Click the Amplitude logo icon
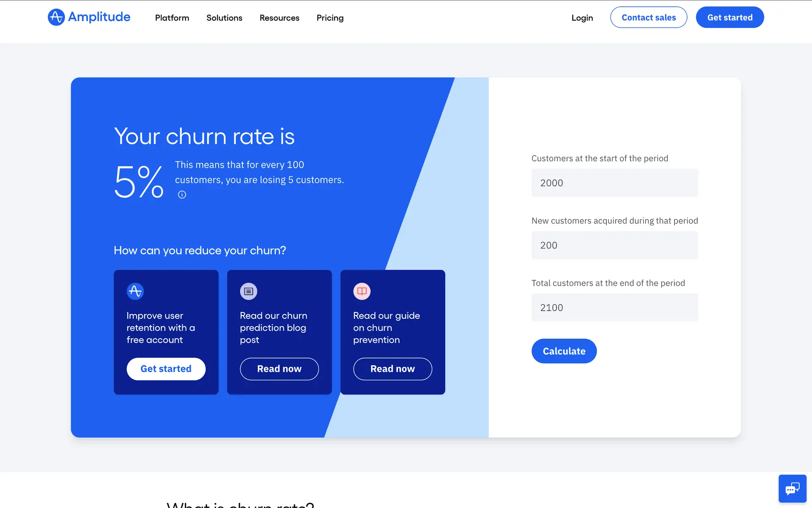The image size is (812, 508). coord(56,17)
